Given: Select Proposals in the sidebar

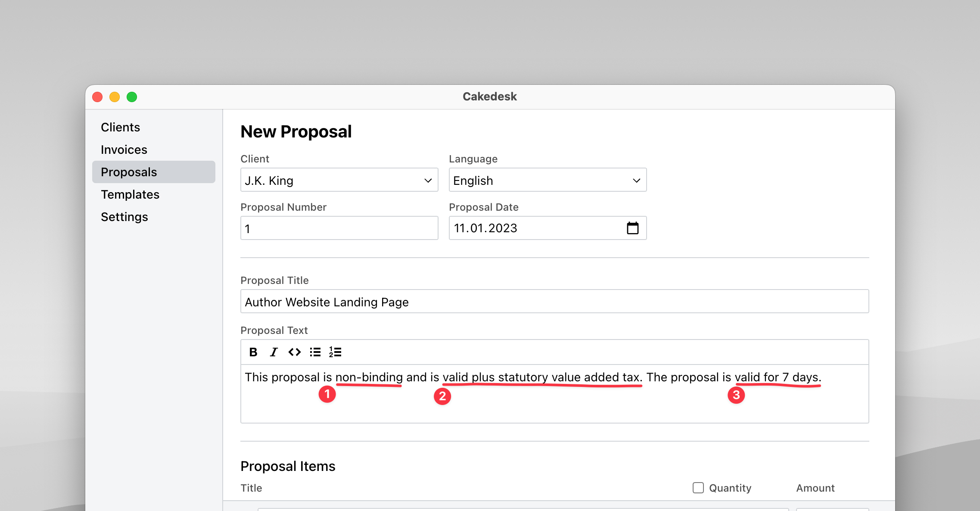Looking at the screenshot, I should click(x=128, y=172).
